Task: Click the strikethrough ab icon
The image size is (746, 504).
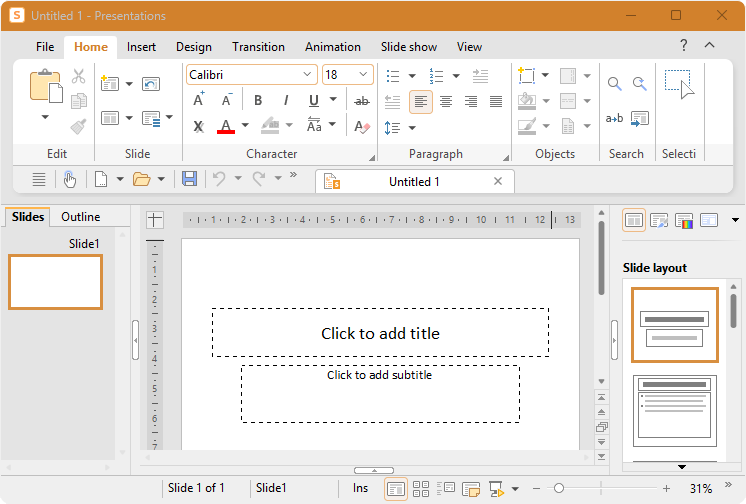Action: 362,100
